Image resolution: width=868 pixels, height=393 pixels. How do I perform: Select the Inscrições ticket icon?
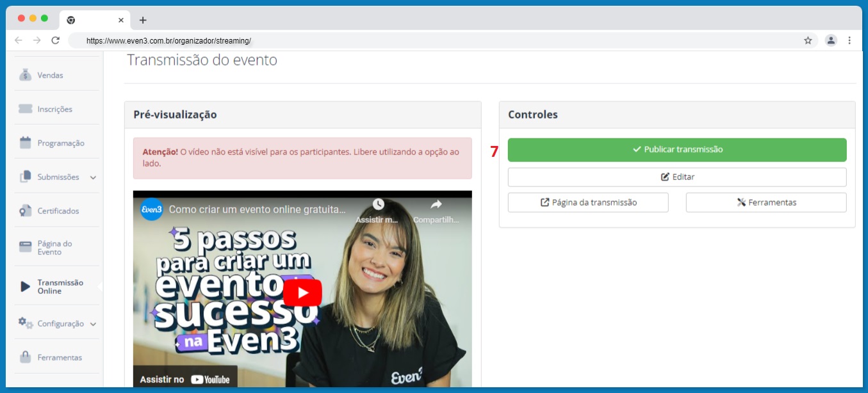tap(26, 109)
